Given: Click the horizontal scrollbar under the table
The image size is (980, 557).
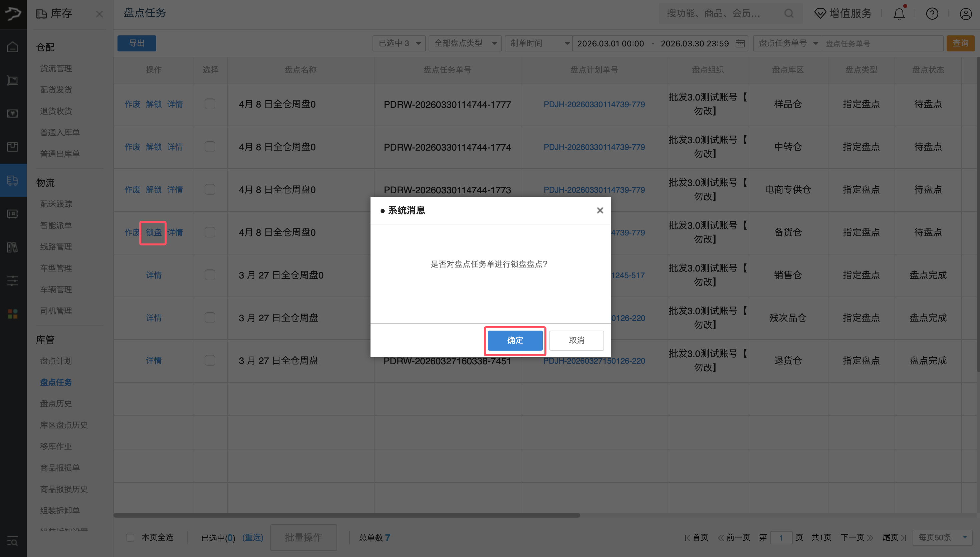Looking at the screenshot, I should [x=346, y=515].
